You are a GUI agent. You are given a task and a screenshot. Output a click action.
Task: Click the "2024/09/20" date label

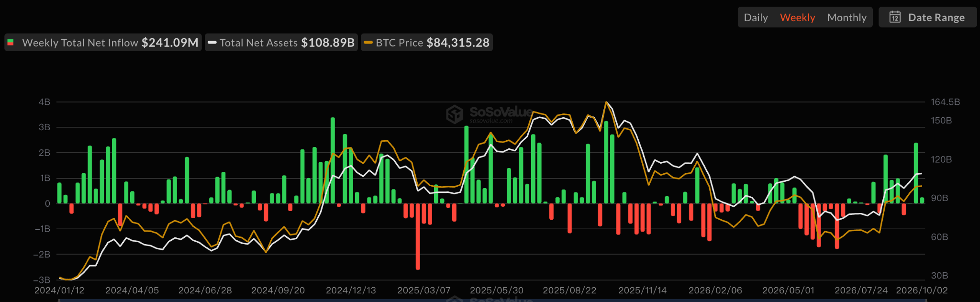point(278,291)
